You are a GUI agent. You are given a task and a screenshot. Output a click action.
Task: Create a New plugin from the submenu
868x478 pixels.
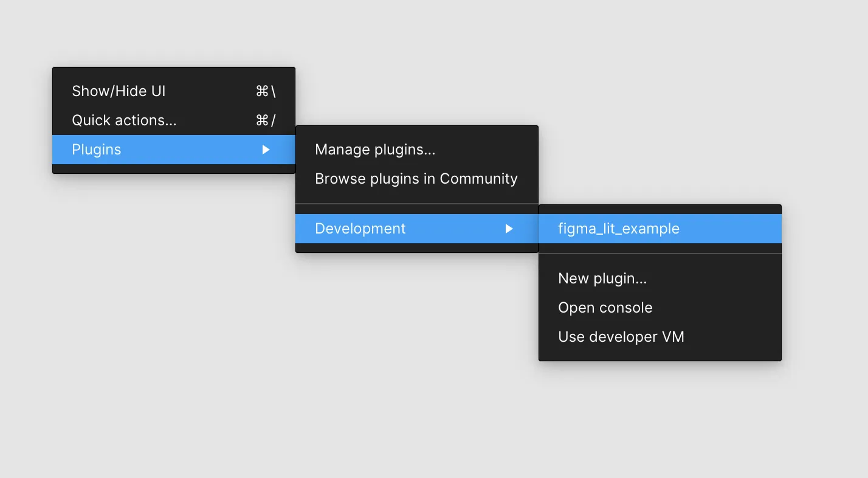click(x=602, y=279)
